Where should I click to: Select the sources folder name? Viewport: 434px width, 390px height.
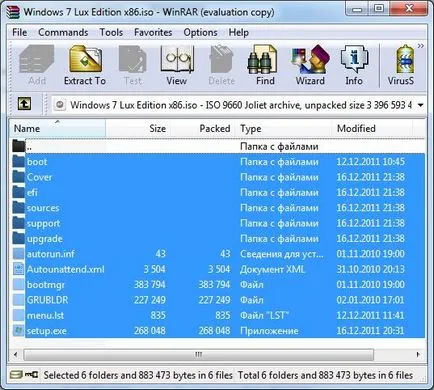point(43,208)
